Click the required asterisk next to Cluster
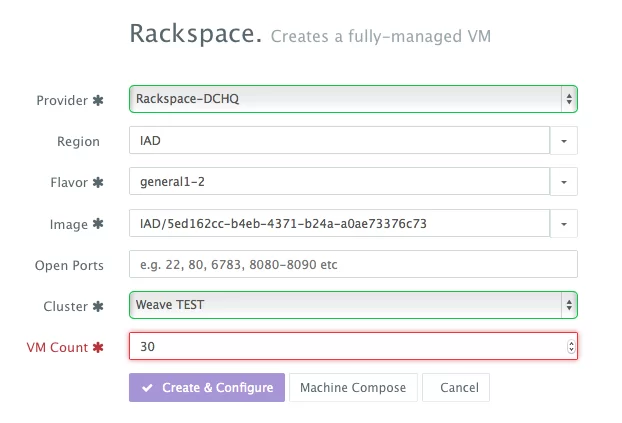The image size is (622, 423). click(98, 306)
